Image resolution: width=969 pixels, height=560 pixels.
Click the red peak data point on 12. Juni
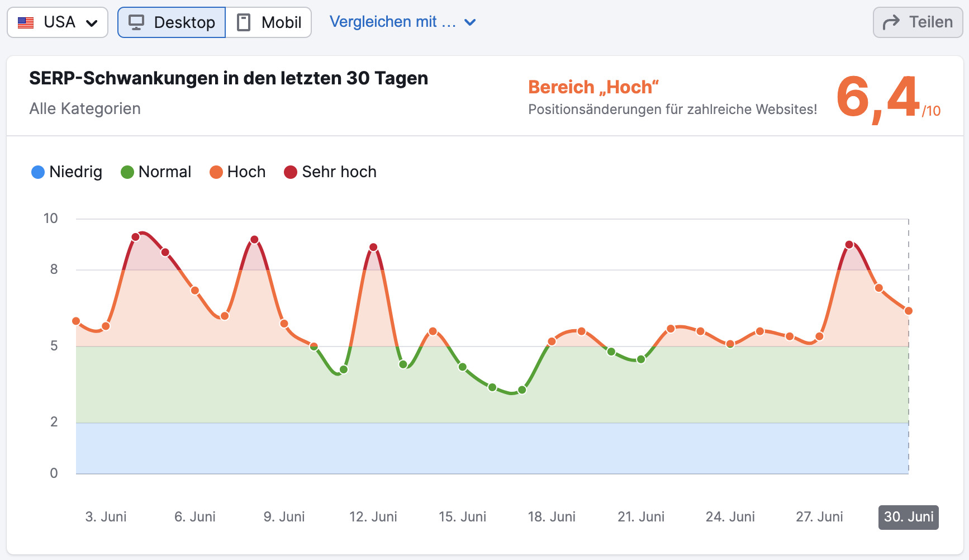click(372, 246)
